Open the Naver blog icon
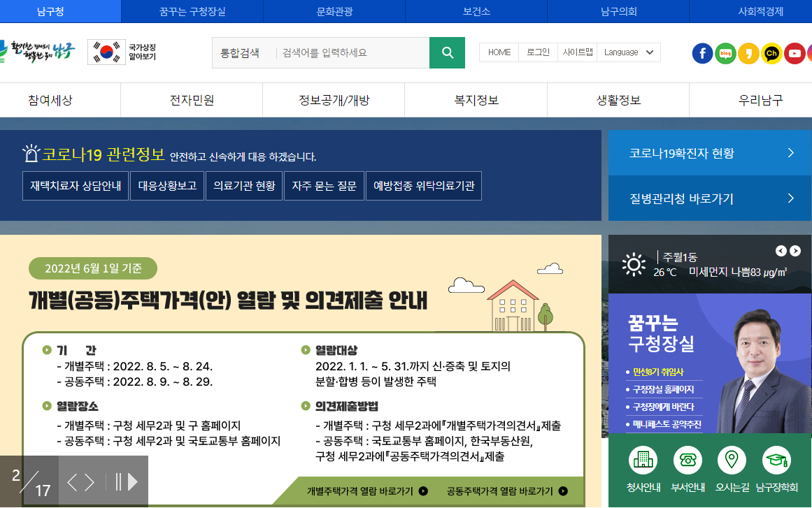Screen dimensions: 812x508 click(725, 52)
